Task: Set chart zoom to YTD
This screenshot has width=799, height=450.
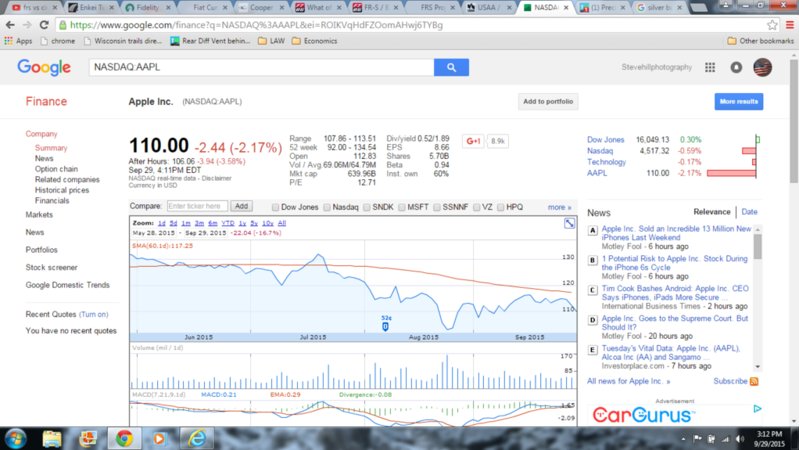Action: click(x=228, y=223)
